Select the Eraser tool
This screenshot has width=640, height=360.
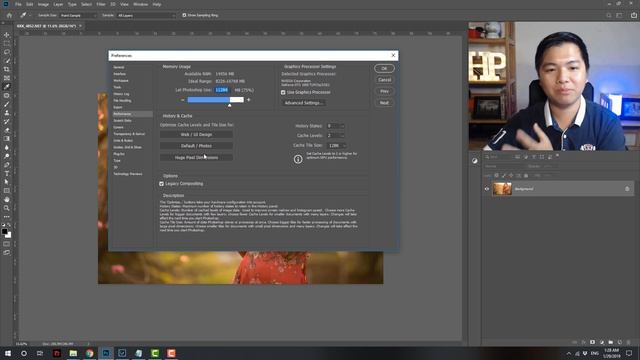7,130
